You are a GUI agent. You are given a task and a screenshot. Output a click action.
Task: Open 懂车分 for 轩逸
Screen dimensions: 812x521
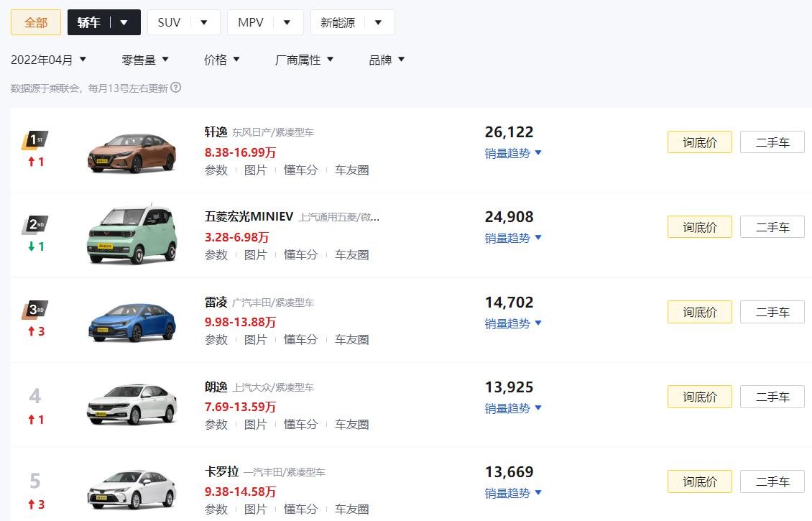pos(300,170)
